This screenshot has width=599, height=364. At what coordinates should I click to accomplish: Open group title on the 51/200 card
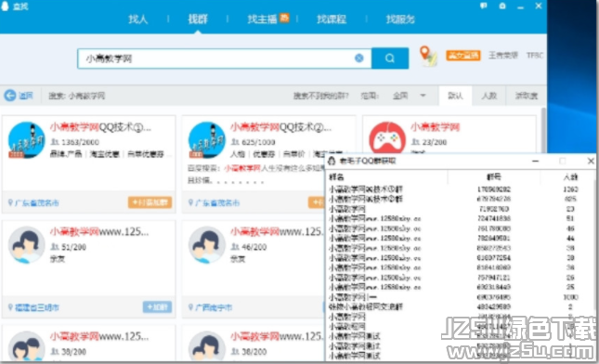tap(99, 232)
